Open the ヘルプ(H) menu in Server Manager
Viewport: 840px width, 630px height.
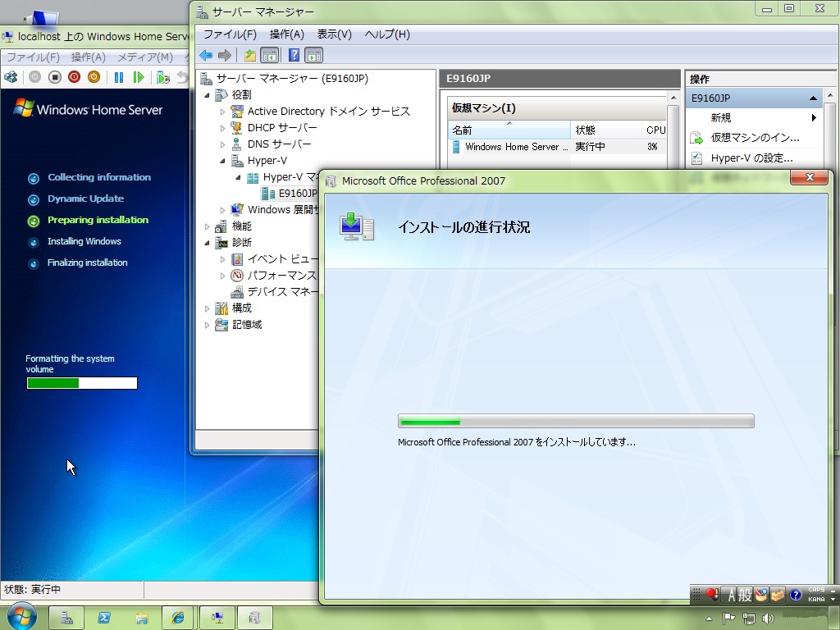click(387, 34)
